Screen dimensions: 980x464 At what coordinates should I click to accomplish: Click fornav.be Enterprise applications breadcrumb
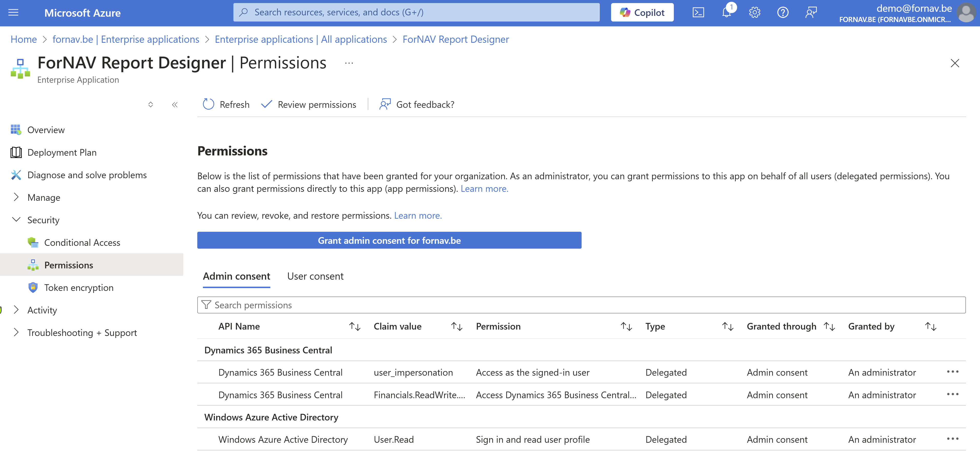pos(126,39)
